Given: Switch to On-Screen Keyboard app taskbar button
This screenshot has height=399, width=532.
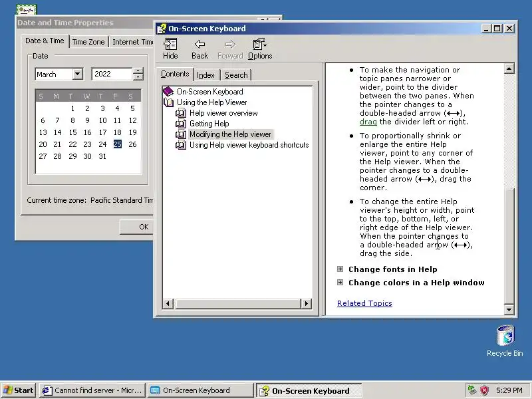Looking at the screenshot, I should coord(200,390).
